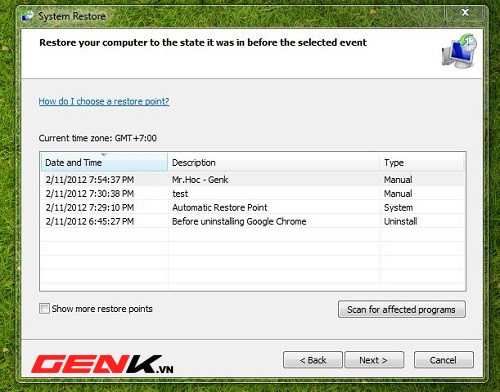Screen dimensions: 500x392
Task: Sort by Description column header
Action: [273, 163]
